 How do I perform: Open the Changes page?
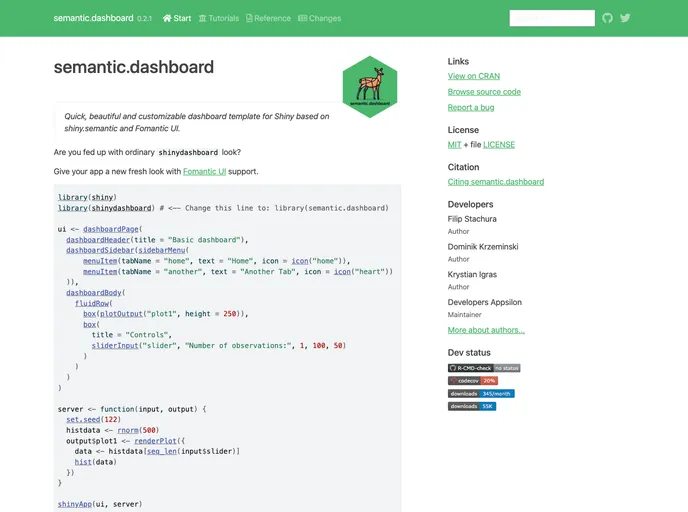click(320, 18)
